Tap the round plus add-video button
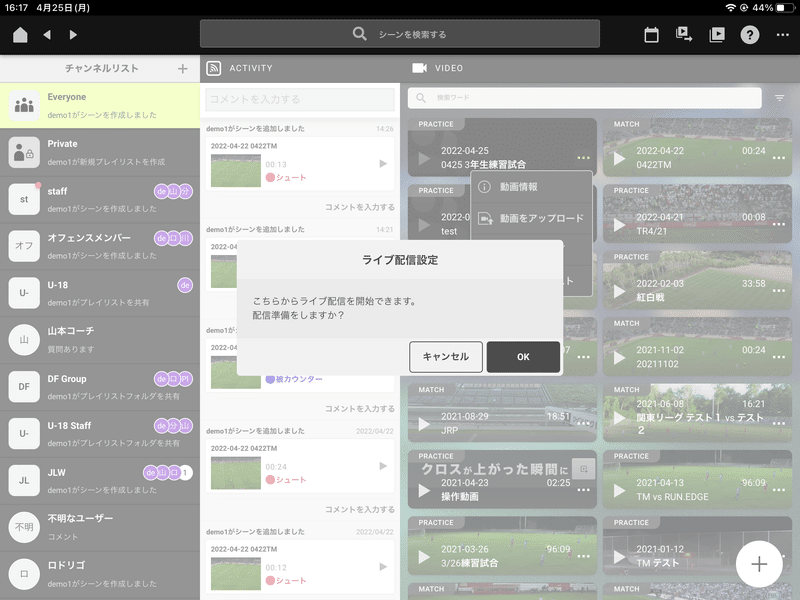The width and height of the screenshot is (800, 600). tap(759, 564)
